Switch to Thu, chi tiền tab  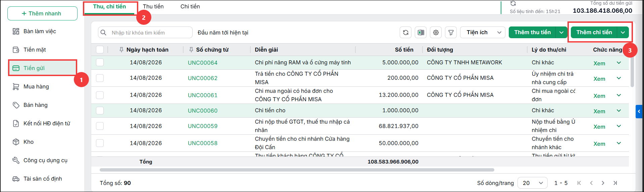(109, 7)
